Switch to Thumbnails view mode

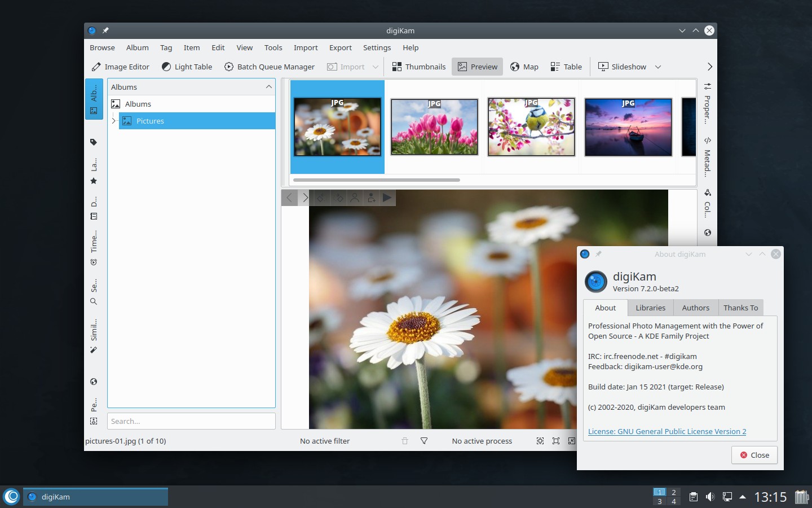(419, 67)
